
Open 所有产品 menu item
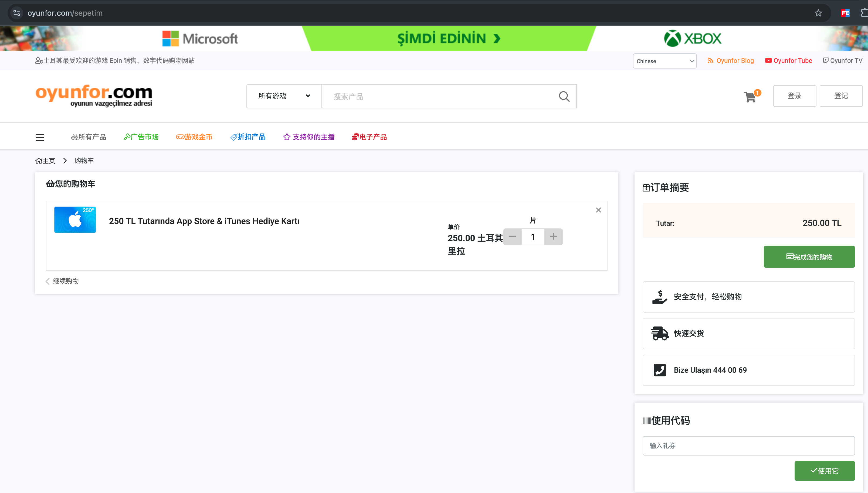tap(89, 137)
